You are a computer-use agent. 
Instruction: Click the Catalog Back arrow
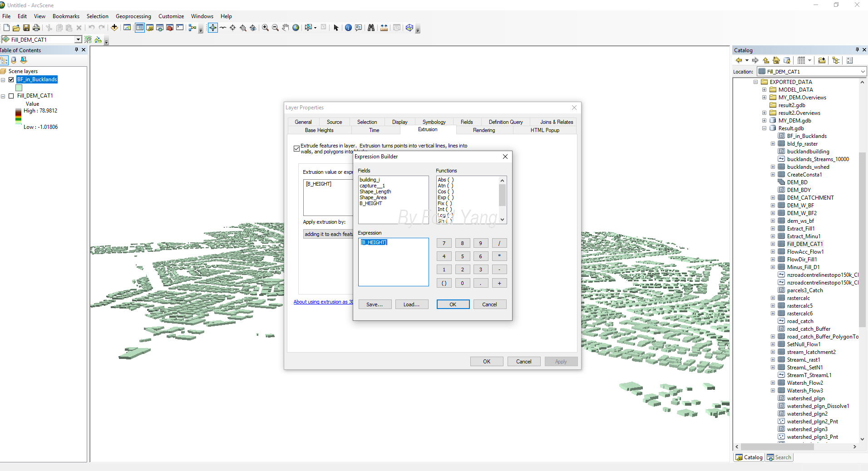[x=739, y=60]
